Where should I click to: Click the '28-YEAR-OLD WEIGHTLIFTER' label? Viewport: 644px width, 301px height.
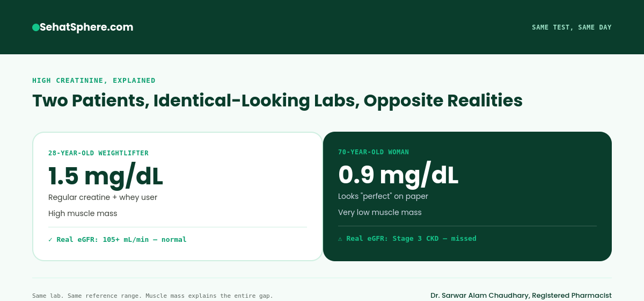point(98,153)
